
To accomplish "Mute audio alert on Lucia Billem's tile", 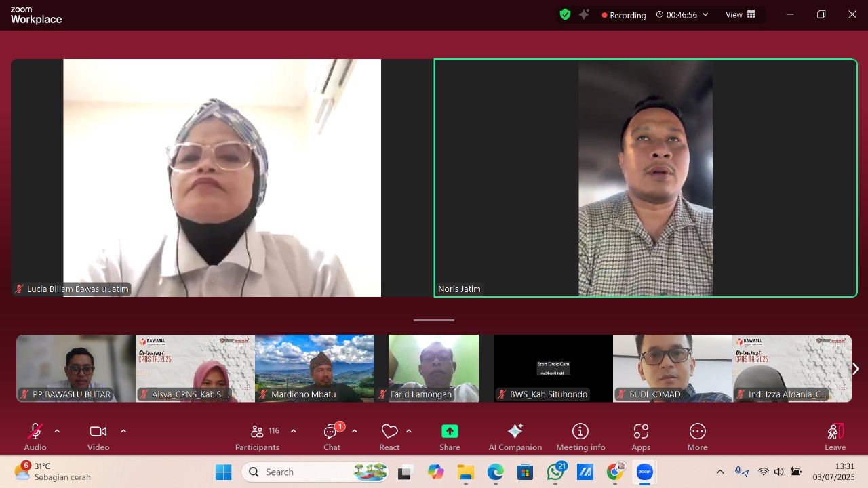I will point(20,289).
